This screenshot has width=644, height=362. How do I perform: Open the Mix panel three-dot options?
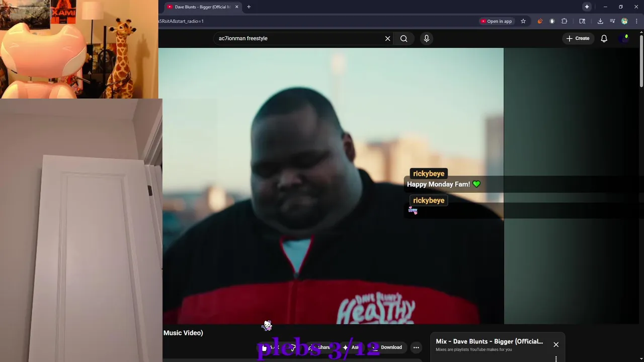(x=556, y=358)
